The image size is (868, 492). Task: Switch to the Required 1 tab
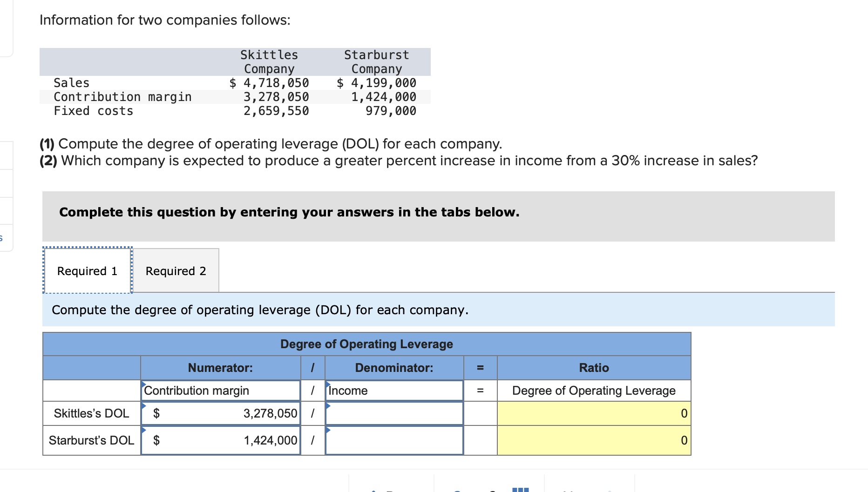88,270
